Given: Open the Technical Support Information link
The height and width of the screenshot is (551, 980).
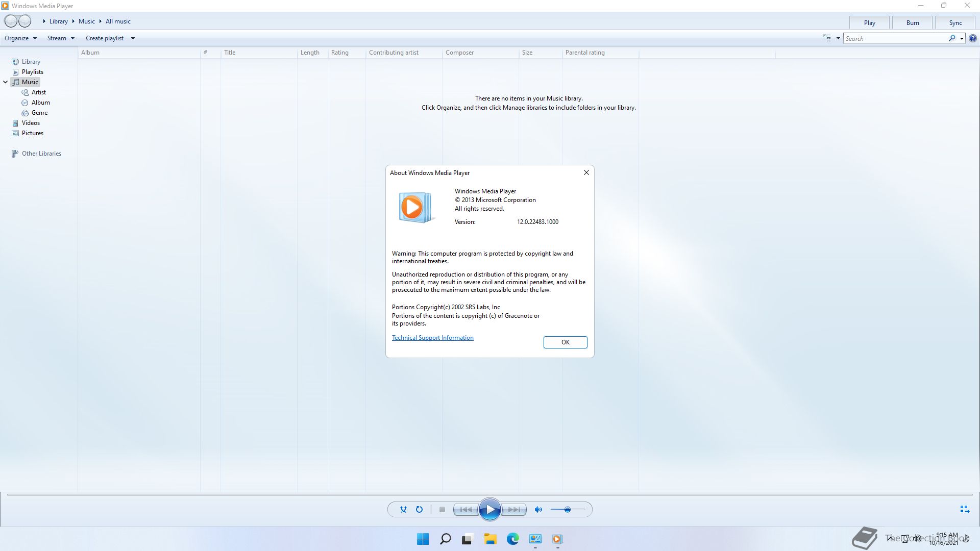Looking at the screenshot, I should [x=432, y=338].
